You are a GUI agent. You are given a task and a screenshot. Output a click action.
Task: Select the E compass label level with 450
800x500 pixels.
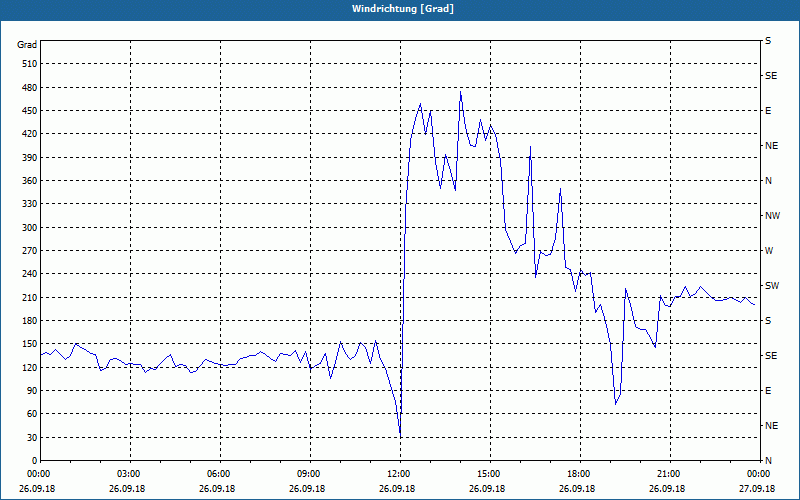click(768, 111)
